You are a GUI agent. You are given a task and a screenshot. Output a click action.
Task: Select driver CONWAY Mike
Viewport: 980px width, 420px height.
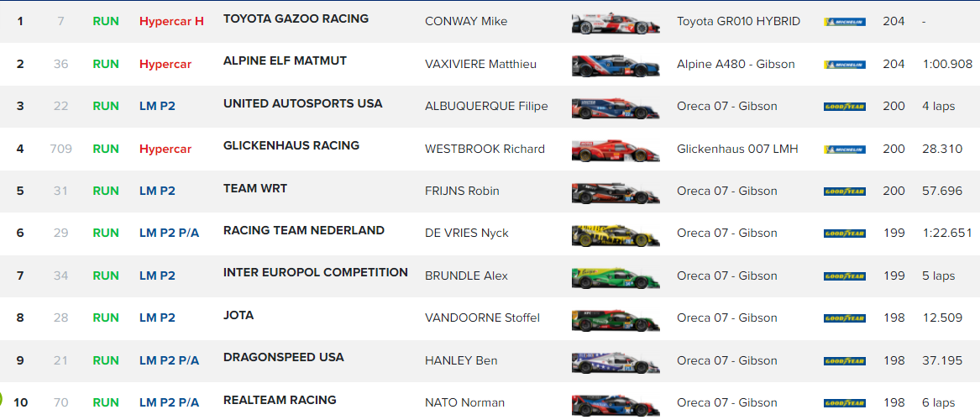click(465, 22)
